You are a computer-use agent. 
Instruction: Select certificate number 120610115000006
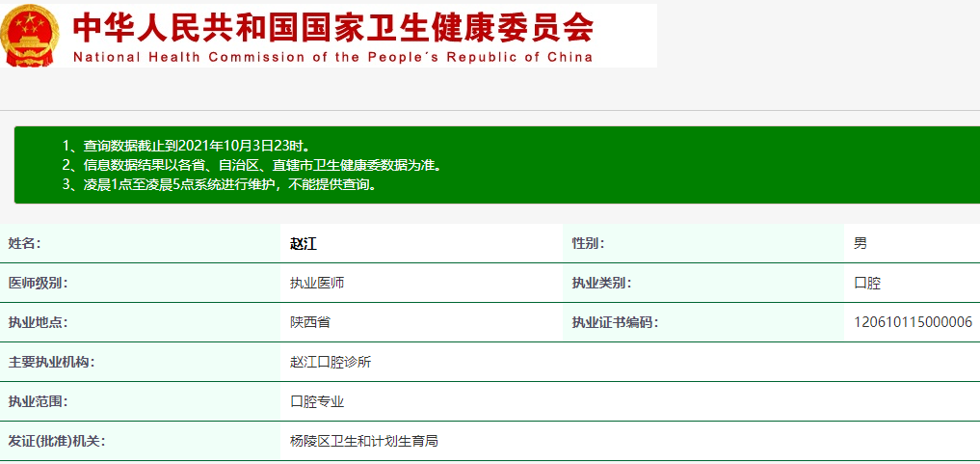point(913,322)
